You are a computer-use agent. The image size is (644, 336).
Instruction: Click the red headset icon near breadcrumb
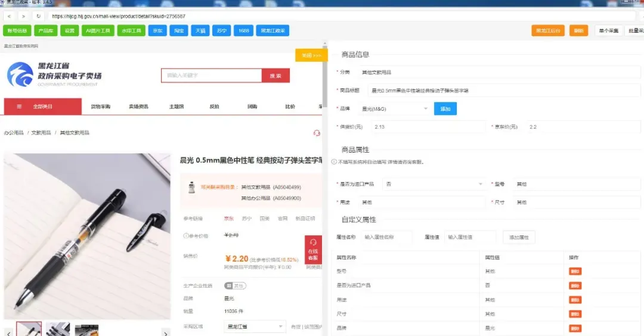317,133
